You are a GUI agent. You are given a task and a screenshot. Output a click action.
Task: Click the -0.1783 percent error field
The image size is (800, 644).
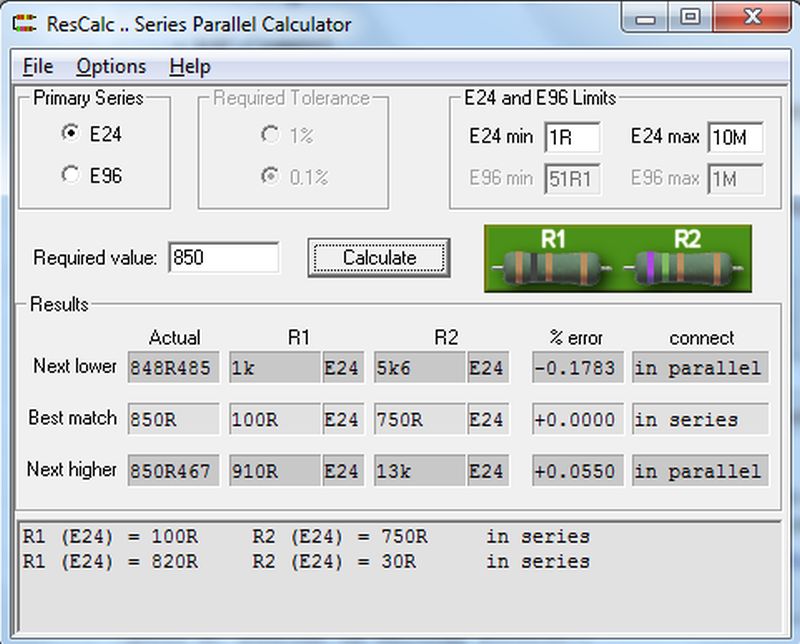(x=578, y=367)
